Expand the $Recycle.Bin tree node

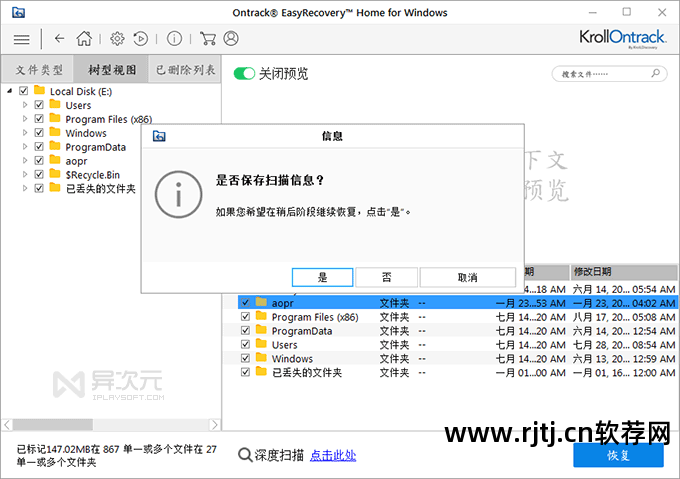pyautogui.click(x=25, y=174)
